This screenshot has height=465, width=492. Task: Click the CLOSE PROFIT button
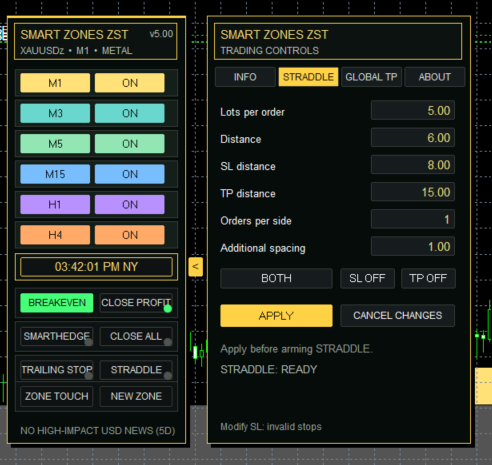click(x=136, y=303)
